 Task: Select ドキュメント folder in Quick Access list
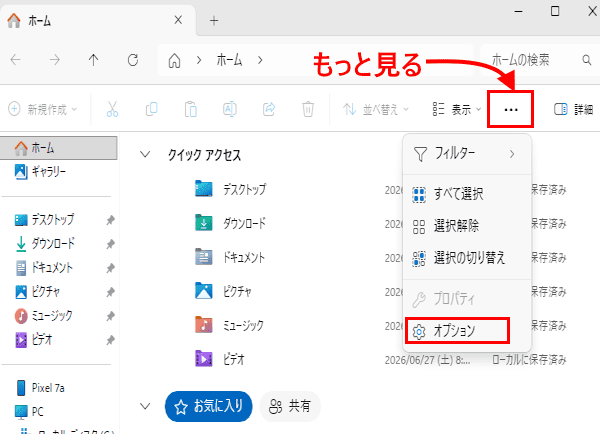point(230,257)
